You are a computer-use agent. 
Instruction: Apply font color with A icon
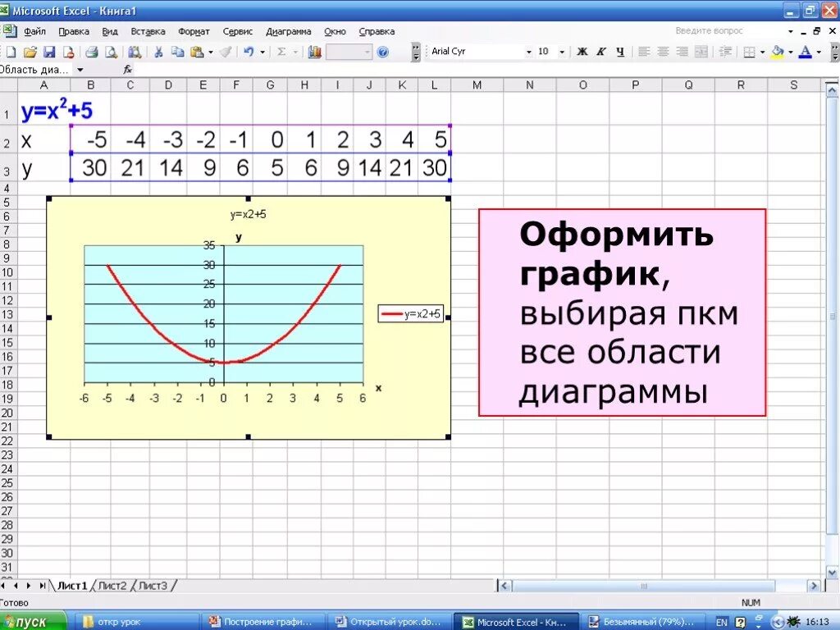[806, 52]
